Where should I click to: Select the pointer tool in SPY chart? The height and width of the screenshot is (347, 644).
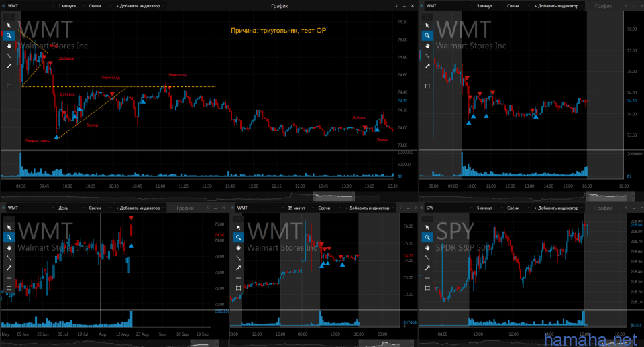pyautogui.click(x=427, y=227)
